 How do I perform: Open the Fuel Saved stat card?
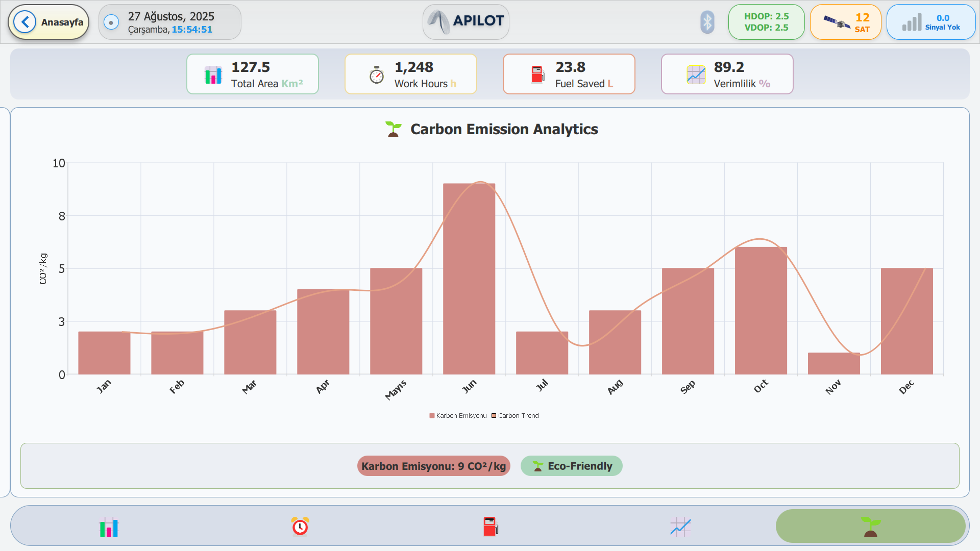(569, 74)
